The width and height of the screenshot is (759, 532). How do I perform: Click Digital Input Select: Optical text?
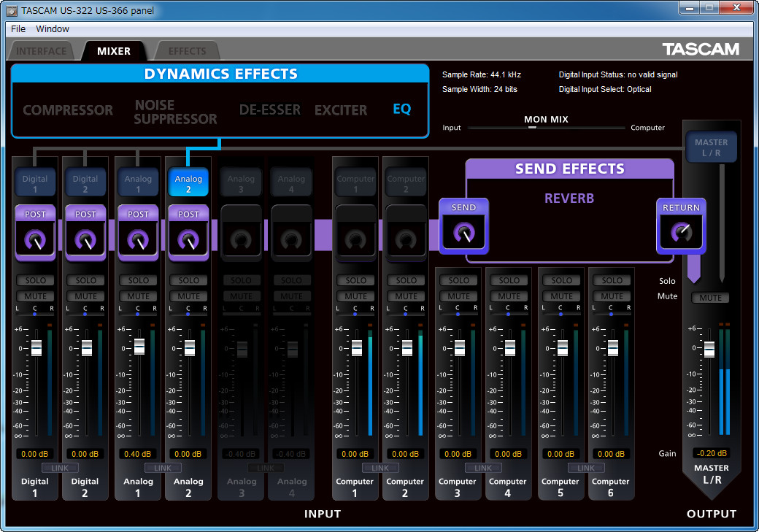[605, 89]
